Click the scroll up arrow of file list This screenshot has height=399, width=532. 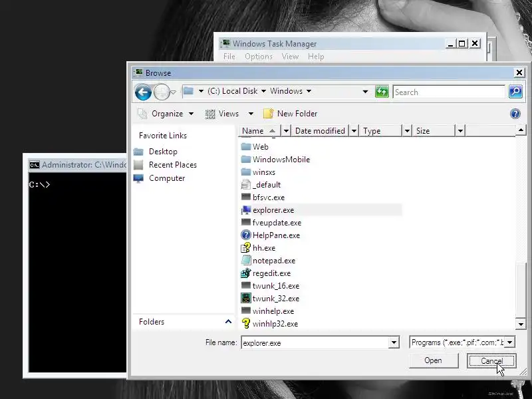click(x=521, y=130)
